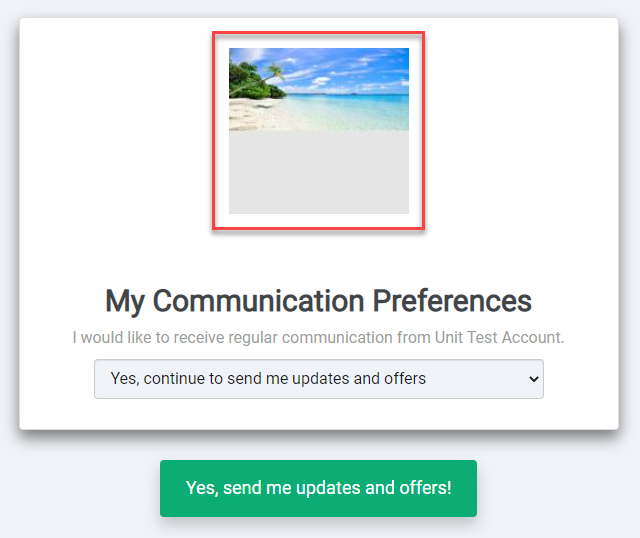This screenshot has height=538, width=640.
Task: Click the beach photo logo image
Action: tap(319, 89)
